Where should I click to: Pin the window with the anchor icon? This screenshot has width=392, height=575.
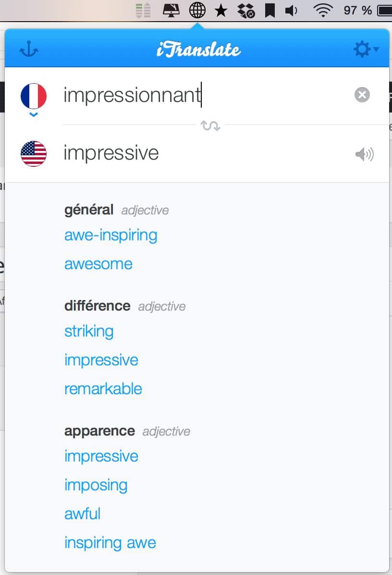point(29,49)
